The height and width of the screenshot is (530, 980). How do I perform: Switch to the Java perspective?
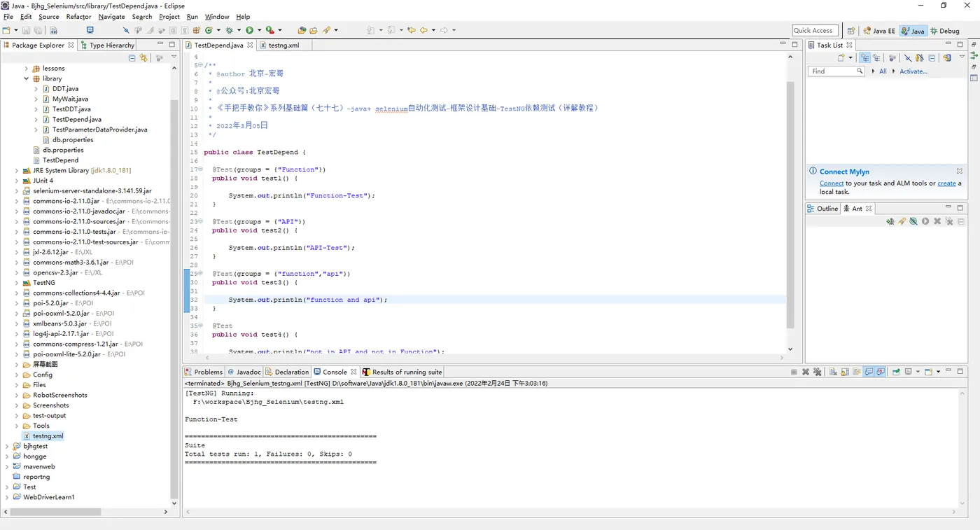(x=913, y=31)
